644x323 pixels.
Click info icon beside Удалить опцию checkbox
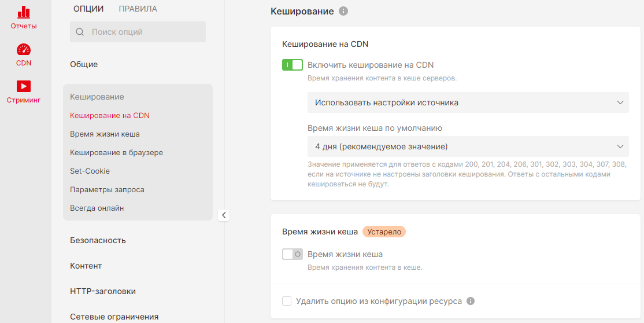(x=471, y=301)
